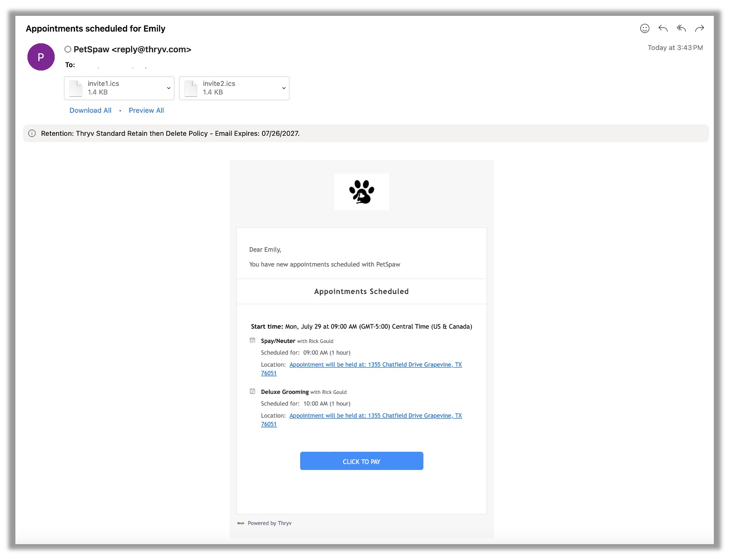Click the Powered by Thryv footer
Image resolution: width=732 pixels, height=560 pixels.
[269, 523]
